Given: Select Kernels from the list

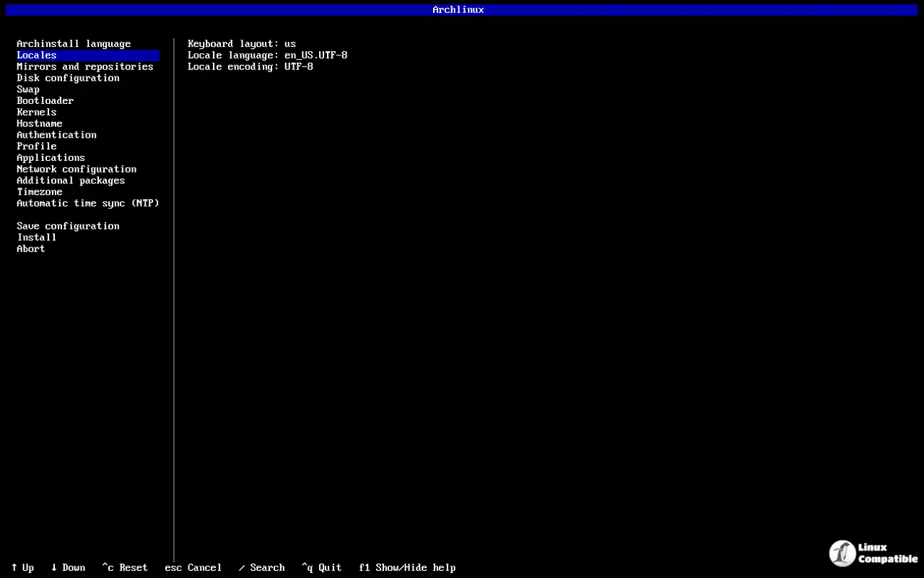Looking at the screenshot, I should tap(36, 112).
